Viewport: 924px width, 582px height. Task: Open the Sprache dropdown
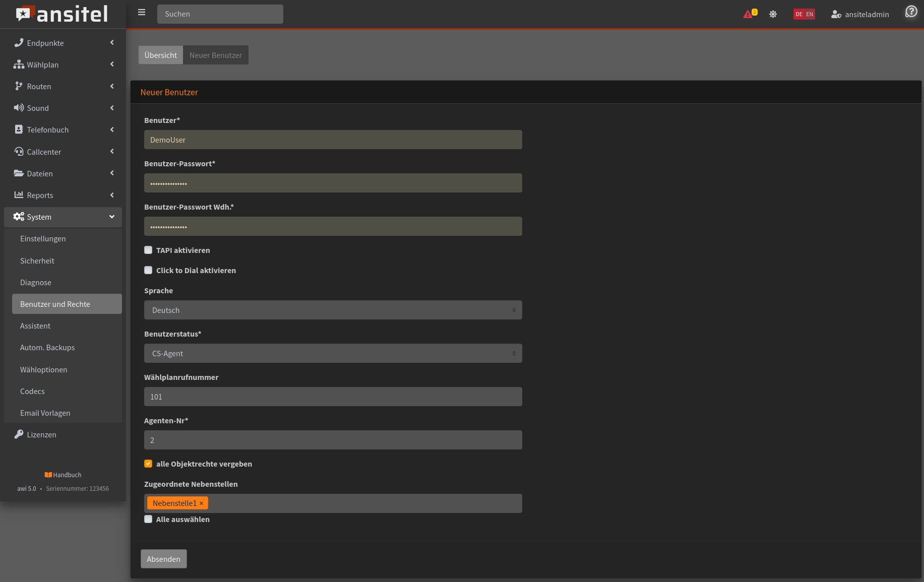coord(333,310)
